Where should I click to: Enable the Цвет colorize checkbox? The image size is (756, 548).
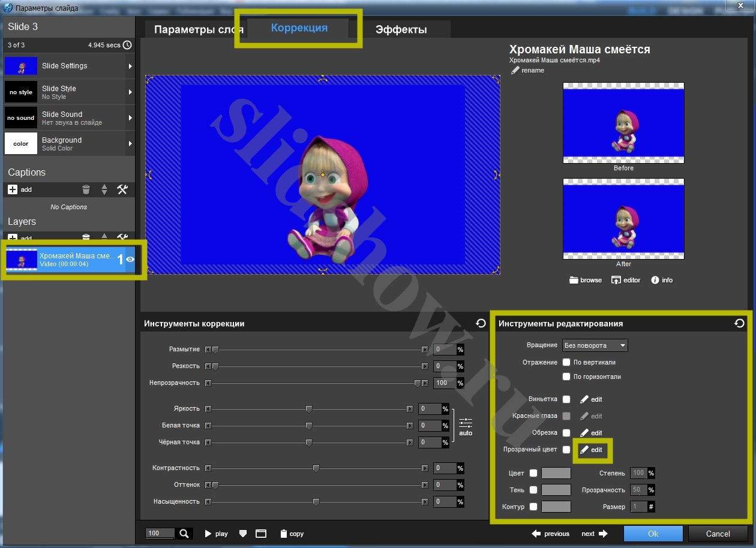tap(533, 473)
